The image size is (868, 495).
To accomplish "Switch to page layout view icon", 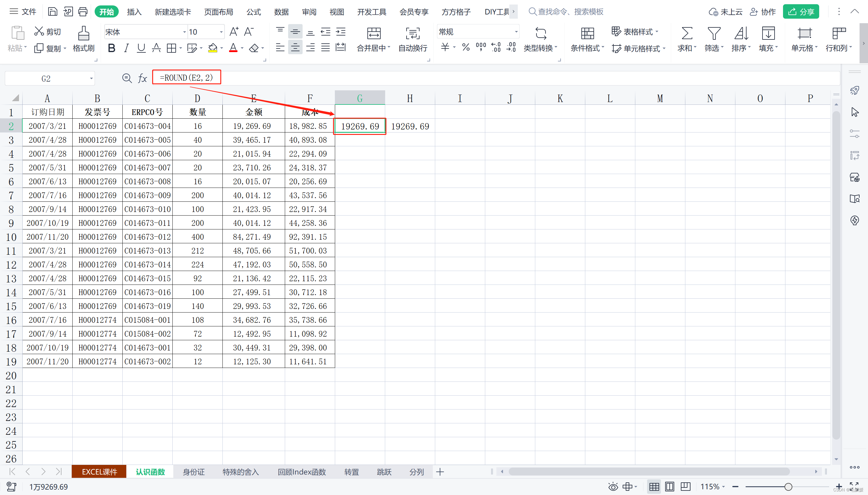I will pyautogui.click(x=669, y=487).
